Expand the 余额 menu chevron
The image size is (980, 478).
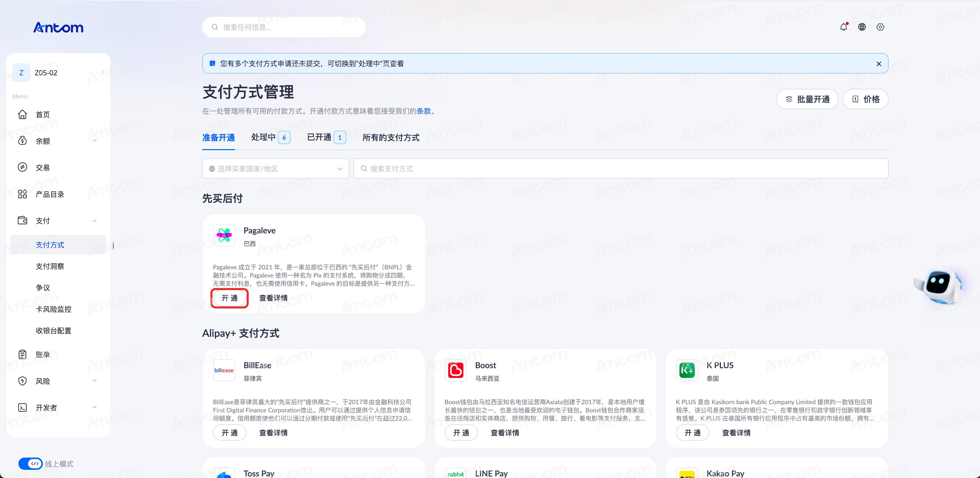pos(94,141)
